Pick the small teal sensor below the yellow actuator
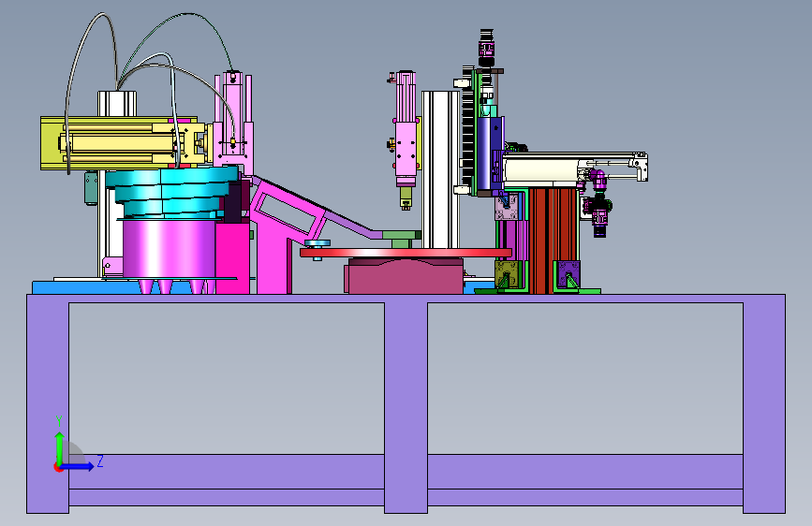 click(x=91, y=188)
